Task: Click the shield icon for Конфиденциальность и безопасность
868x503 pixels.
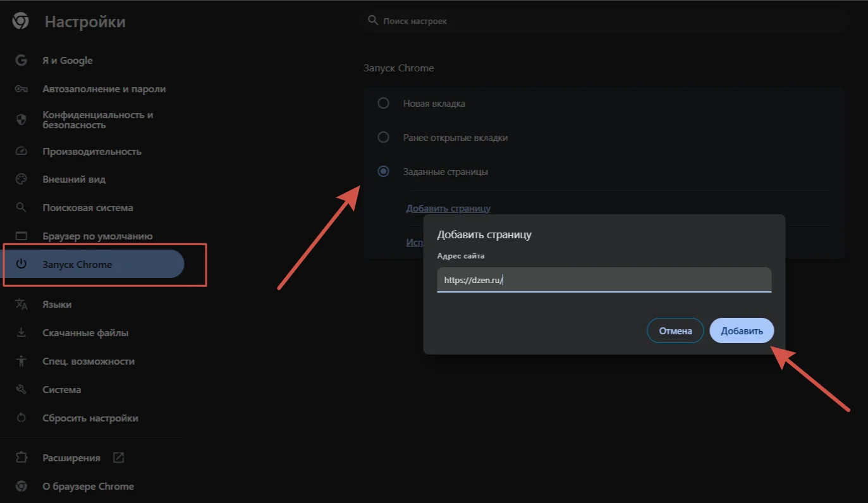Action: [21, 120]
